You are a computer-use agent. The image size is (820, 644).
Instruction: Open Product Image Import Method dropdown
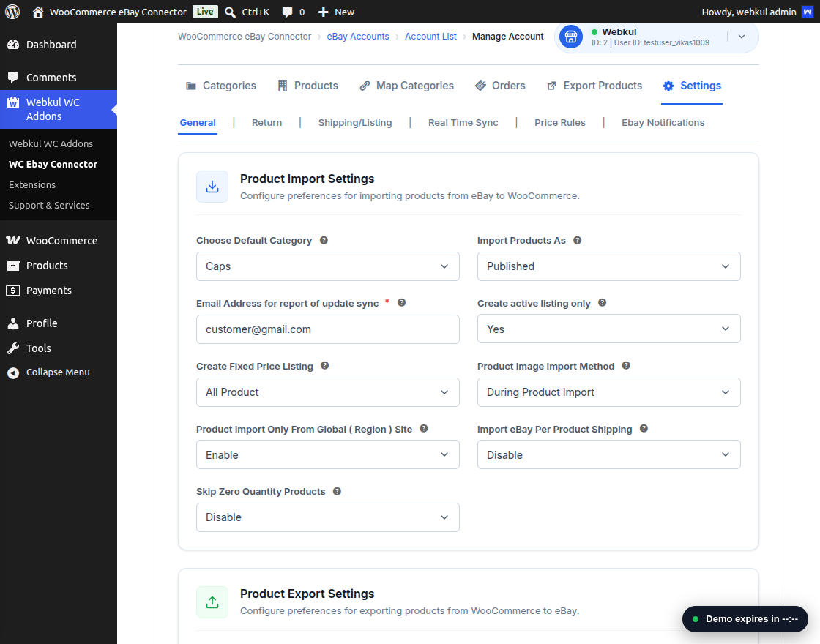(x=608, y=392)
